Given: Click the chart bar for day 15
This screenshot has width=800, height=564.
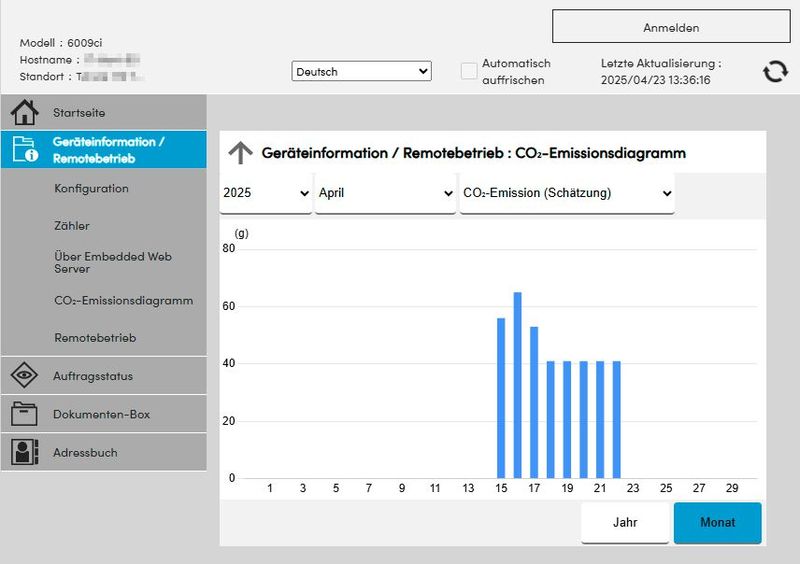Looking at the screenshot, I should pyautogui.click(x=501, y=398).
